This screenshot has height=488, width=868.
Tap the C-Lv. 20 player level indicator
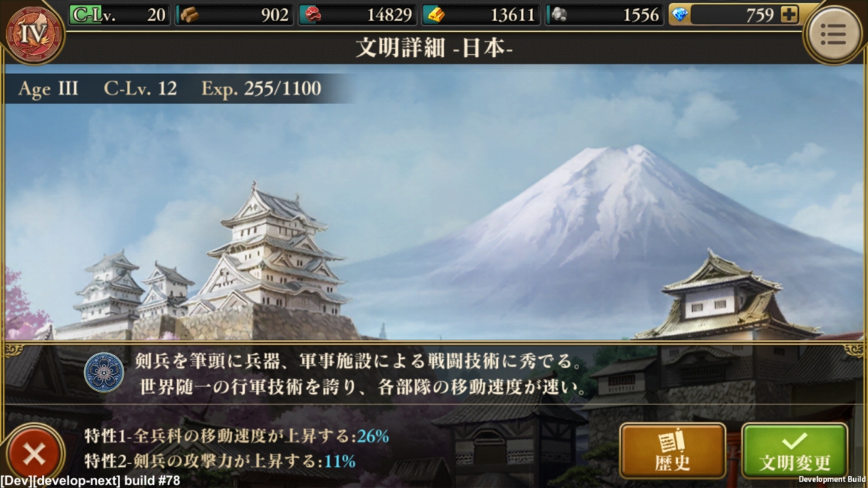coord(119,15)
